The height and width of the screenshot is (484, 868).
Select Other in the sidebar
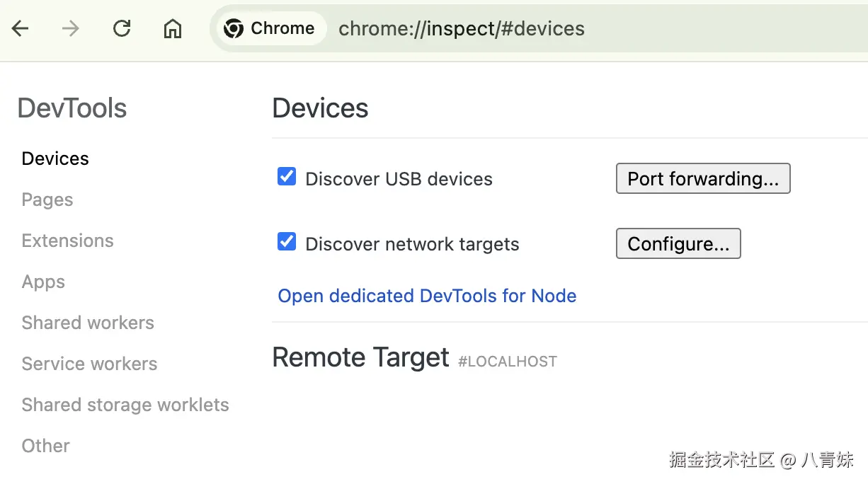click(46, 446)
